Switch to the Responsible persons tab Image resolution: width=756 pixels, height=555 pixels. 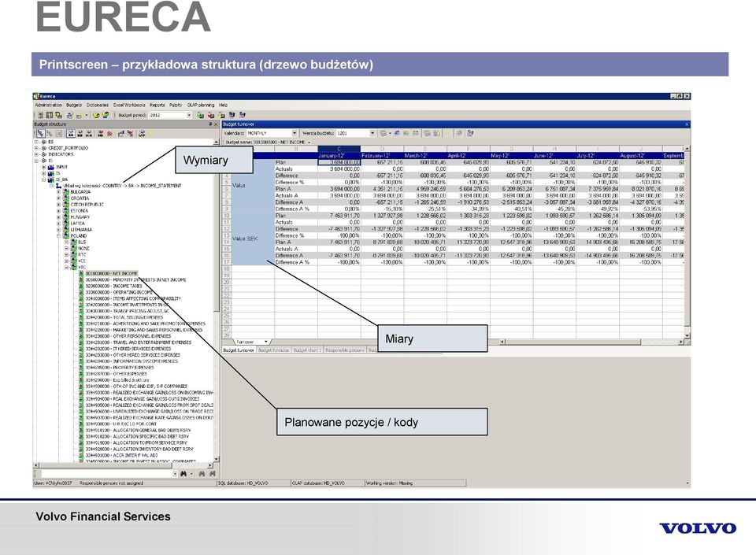coord(345,350)
